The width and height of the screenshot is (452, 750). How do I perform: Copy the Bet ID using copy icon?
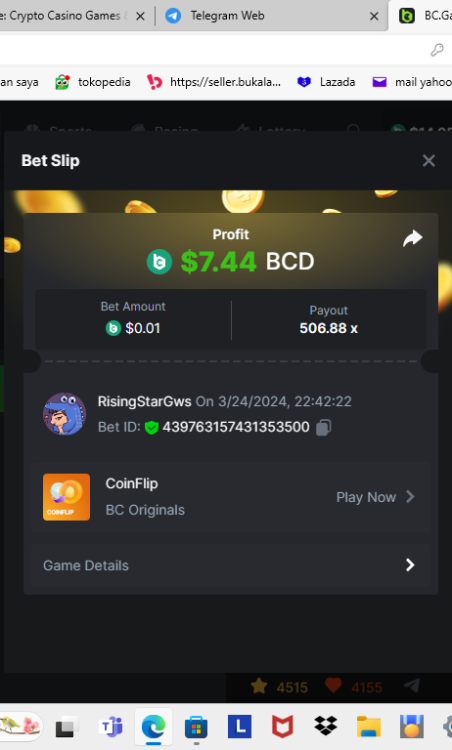click(323, 427)
